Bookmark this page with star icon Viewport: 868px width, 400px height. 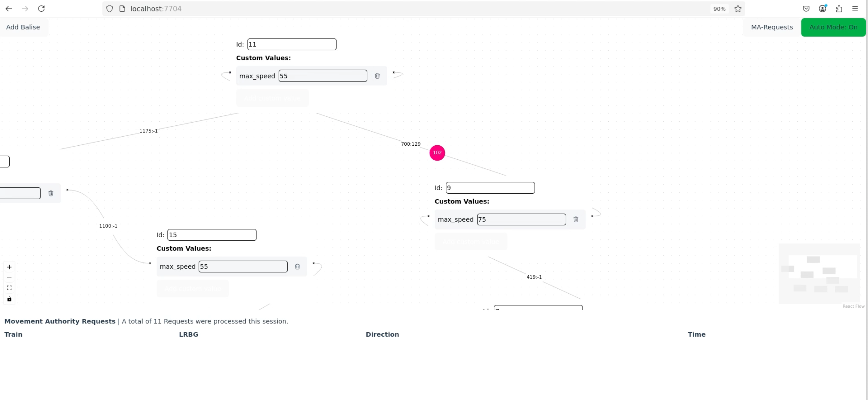pyautogui.click(x=738, y=9)
